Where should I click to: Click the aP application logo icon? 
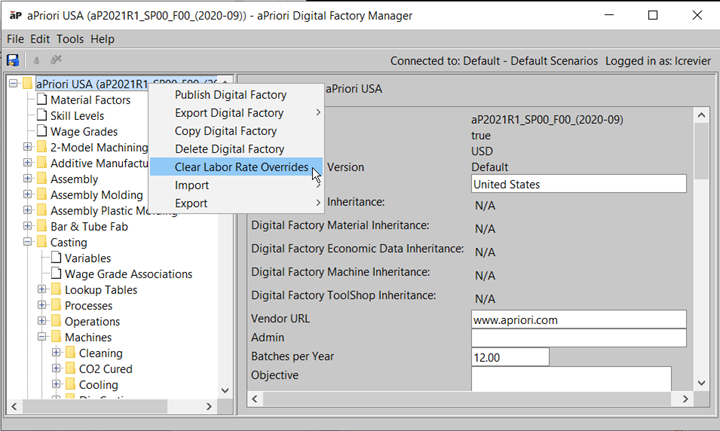tap(16, 16)
